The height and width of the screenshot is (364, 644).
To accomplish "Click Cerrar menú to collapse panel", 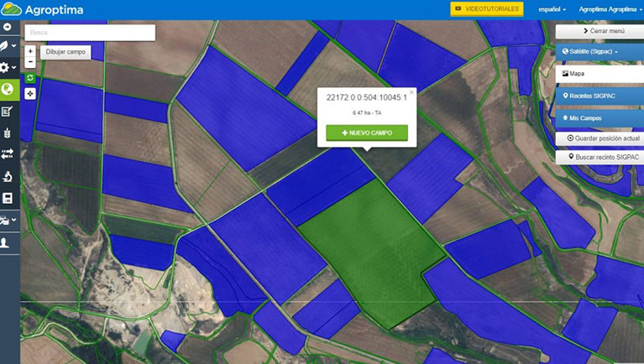I will point(598,31).
